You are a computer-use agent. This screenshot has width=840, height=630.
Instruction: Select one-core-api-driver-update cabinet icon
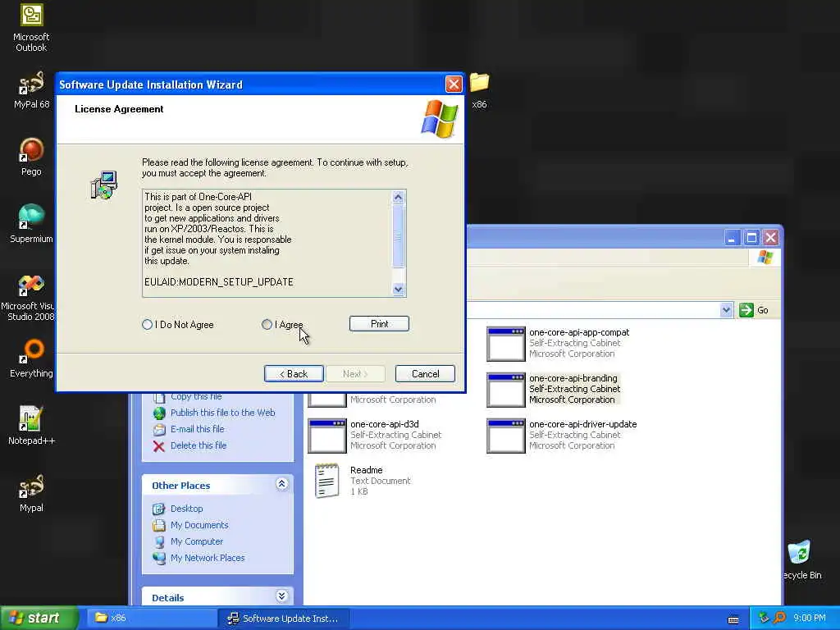click(x=505, y=436)
